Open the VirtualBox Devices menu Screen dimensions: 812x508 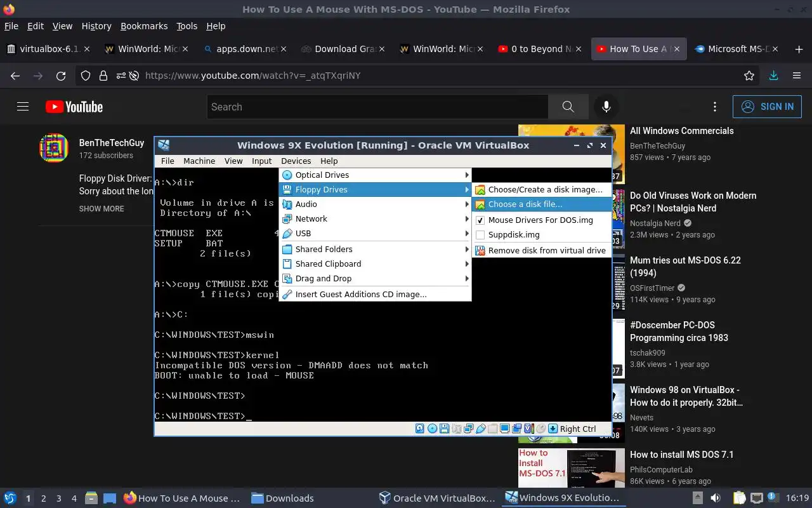(296, 161)
